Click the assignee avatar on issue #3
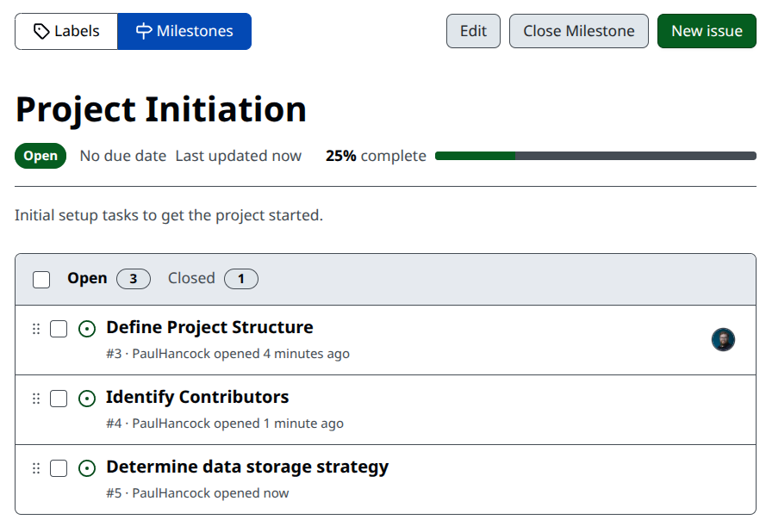Viewport: 766px width, 532px height. (x=723, y=339)
